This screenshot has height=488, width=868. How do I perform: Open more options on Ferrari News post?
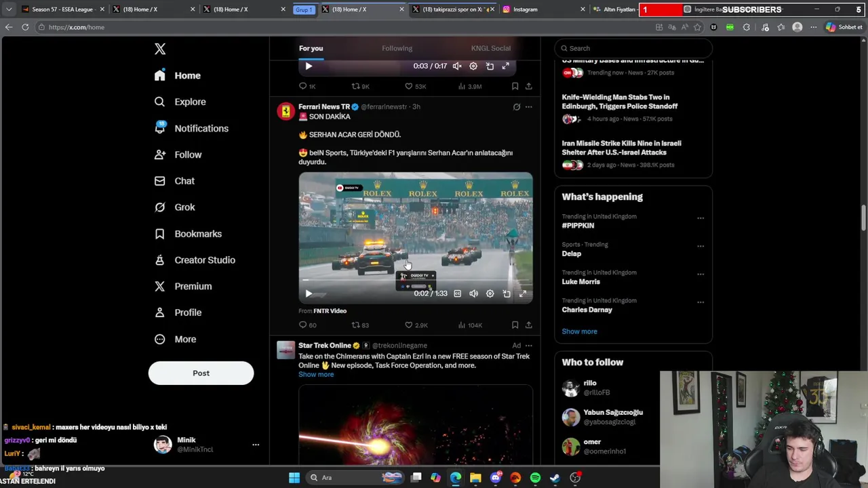coord(529,107)
